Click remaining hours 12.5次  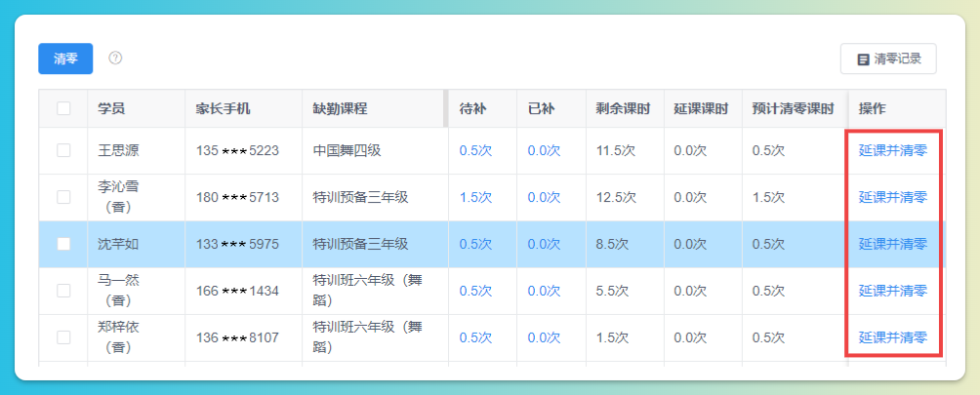[x=616, y=197]
